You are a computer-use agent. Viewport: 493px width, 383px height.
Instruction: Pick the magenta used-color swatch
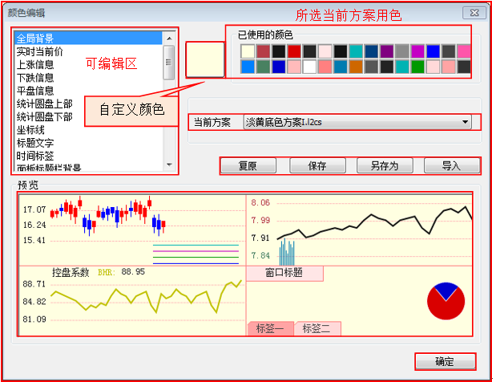pyautogui.click(x=417, y=51)
